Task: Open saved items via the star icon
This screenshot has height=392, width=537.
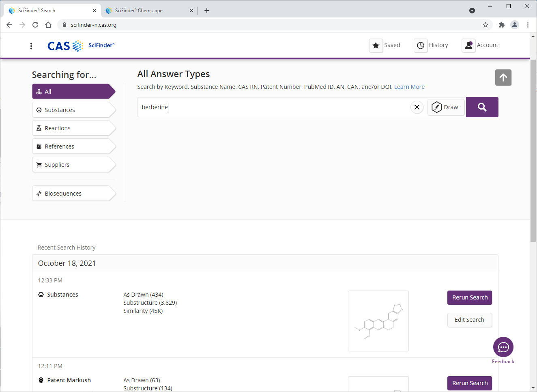Action: [x=376, y=45]
